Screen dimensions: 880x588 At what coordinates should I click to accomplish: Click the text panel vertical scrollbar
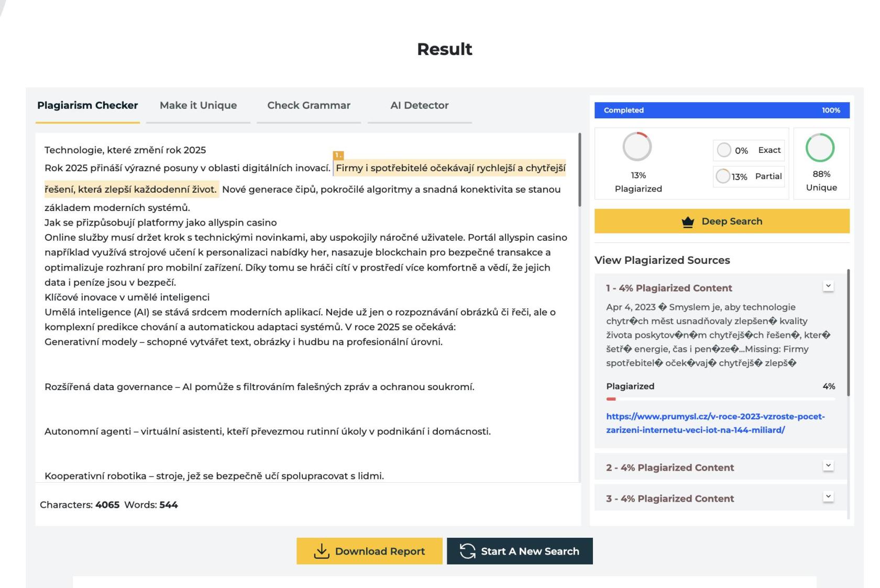[x=579, y=170]
